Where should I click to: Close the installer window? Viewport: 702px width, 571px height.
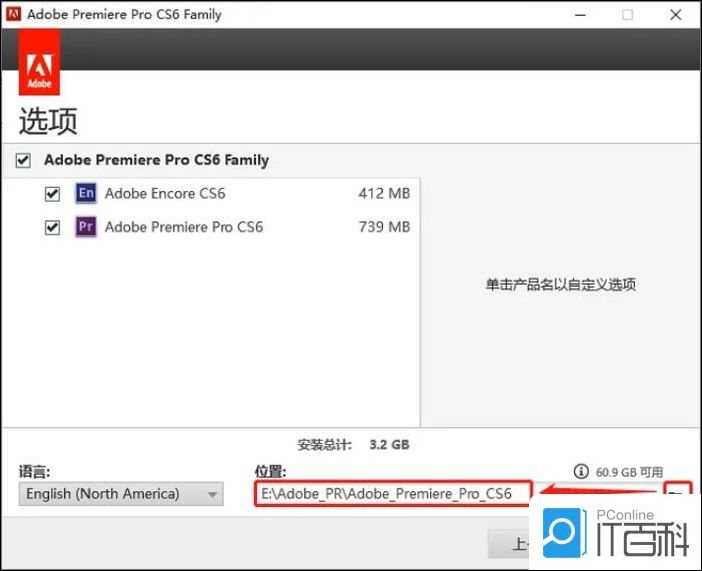click(x=676, y=15)
